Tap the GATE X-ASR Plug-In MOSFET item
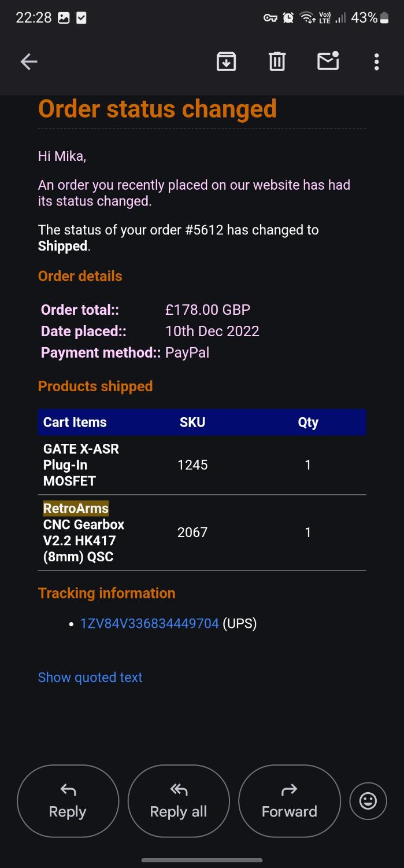Viewport: 404px width, 868px height. coord(81,465)
